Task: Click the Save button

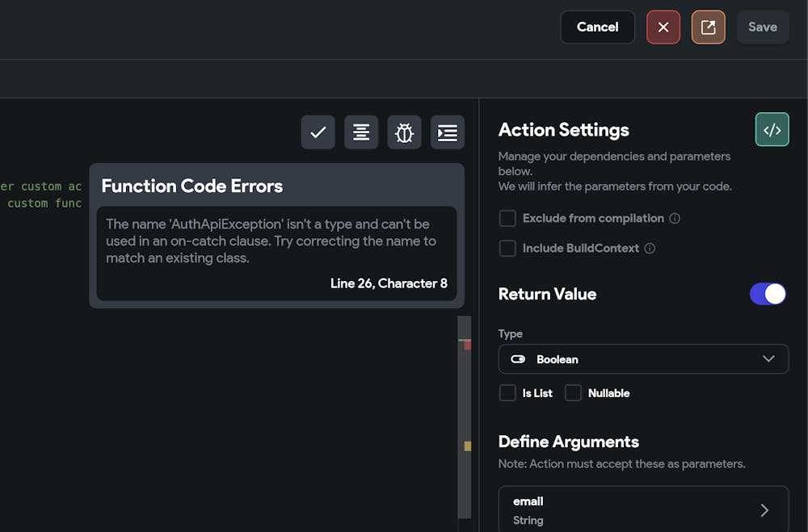Action: (x=762, y=27)
